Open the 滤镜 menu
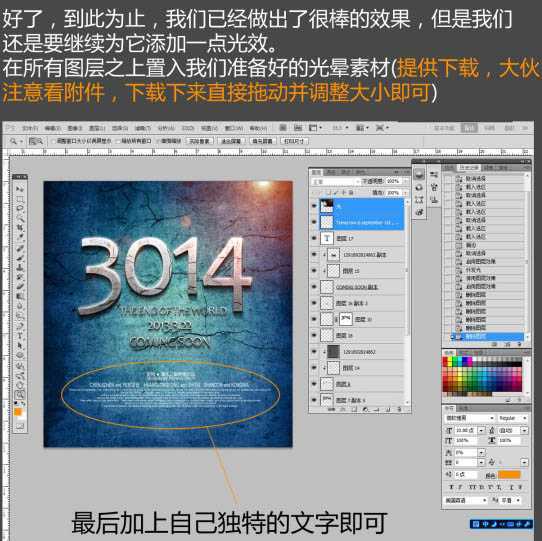The height and width of the screenshot is (541, 542). tap(143, 128)
